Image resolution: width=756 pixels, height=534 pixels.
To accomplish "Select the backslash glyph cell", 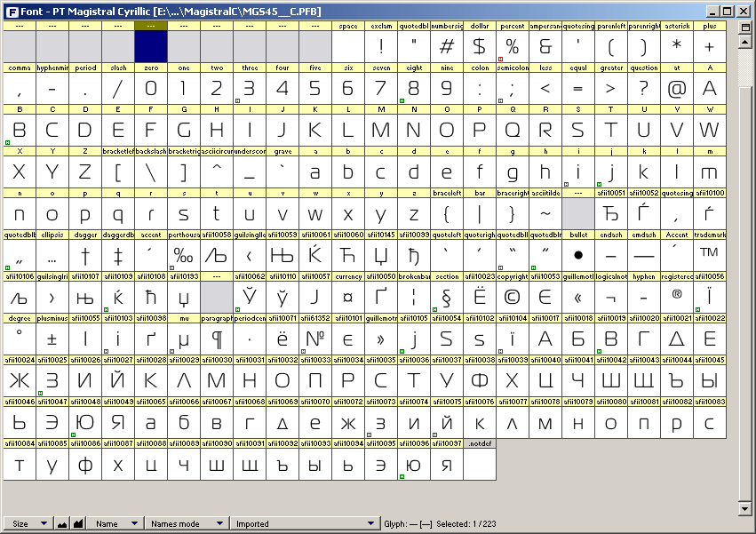I will (x=151, y=171).
